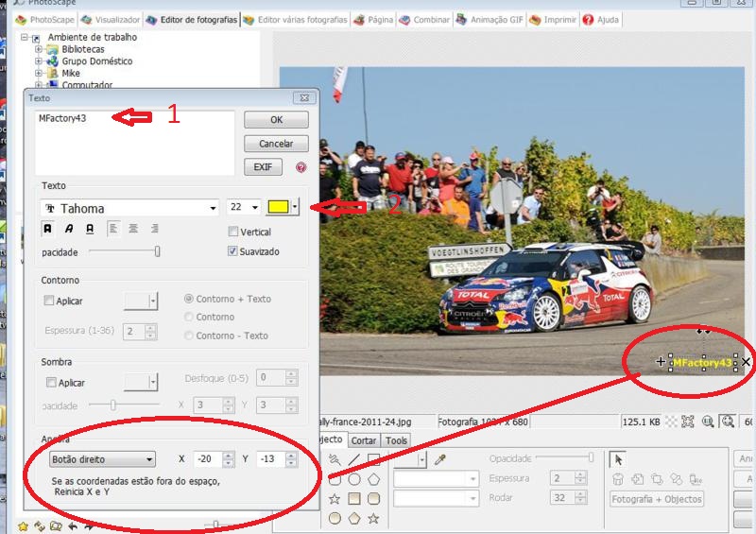
Task: Expand the Mike tree node
Action: pyautogui.click(x=39, y=74)
